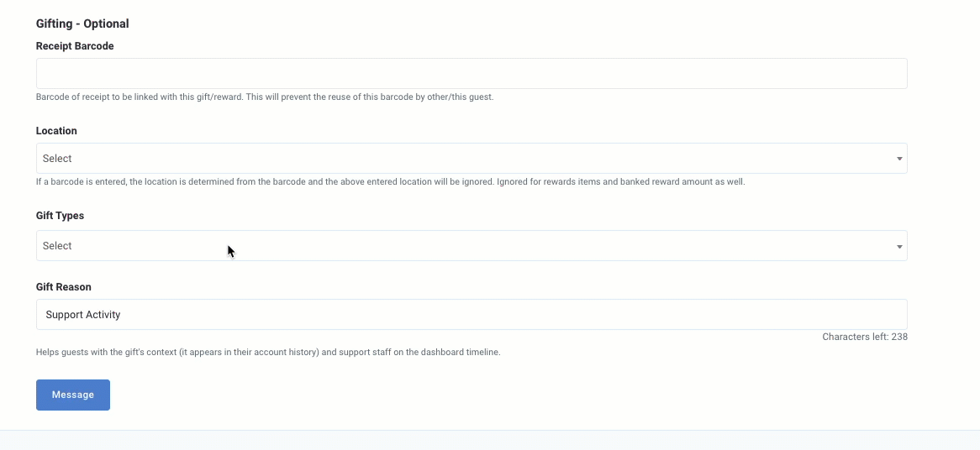The width and height of the screenshot is (980, 450).
Task: Click the Location dropdown caret arrow
Action: point(899,159)
